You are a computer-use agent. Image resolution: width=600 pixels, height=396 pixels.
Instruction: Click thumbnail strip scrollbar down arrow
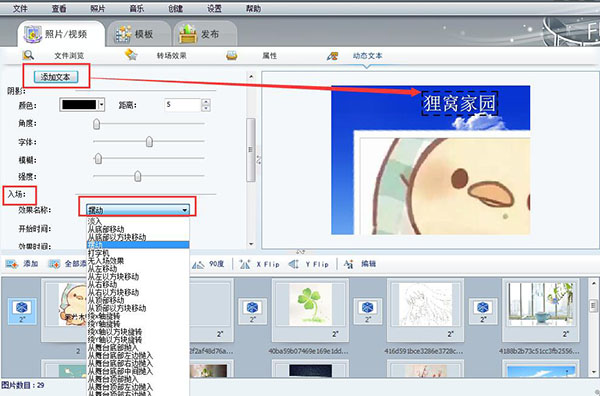coord(594,371)
